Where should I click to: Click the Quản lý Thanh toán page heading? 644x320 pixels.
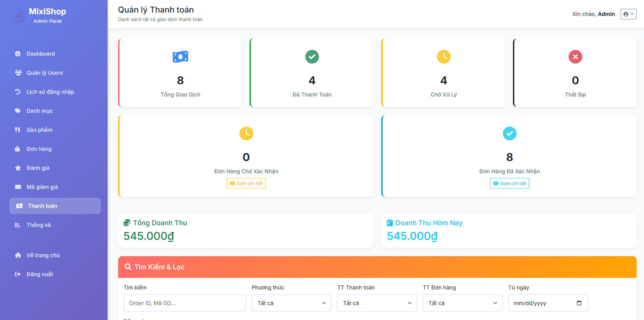(x=156, y=10)
